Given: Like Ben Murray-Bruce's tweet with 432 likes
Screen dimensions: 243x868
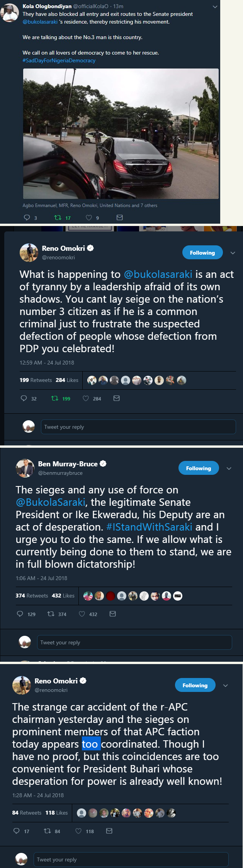Looking at the screenshot, I should (82, 614).
